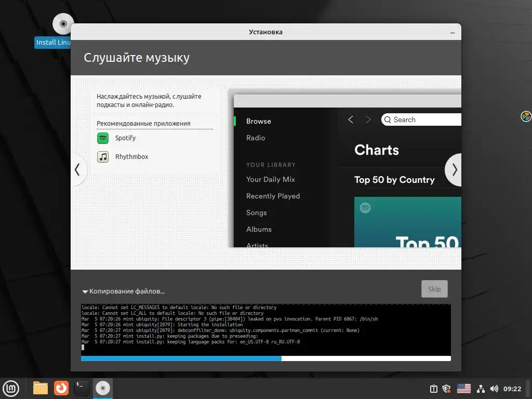Image resolution: width=532 pixels, height=399 pixels.
Task: Click the volume speaker icon
Action: click(x=494, y=389)
